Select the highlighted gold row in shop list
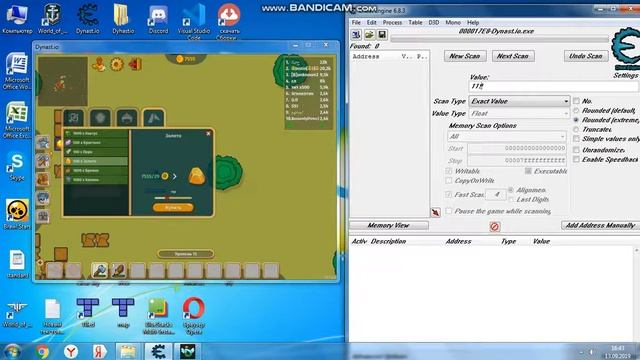Viewport: 640px width, 360px height. point(96,161)
